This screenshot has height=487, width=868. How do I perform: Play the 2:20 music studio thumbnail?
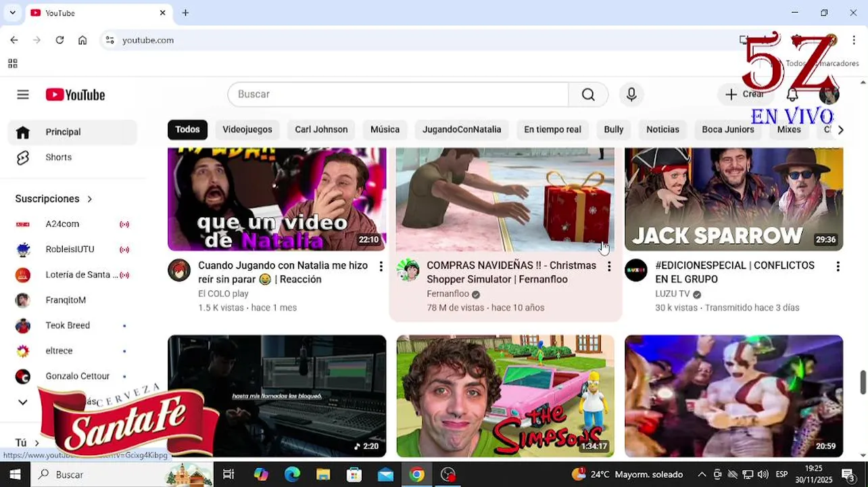point(276,396)
